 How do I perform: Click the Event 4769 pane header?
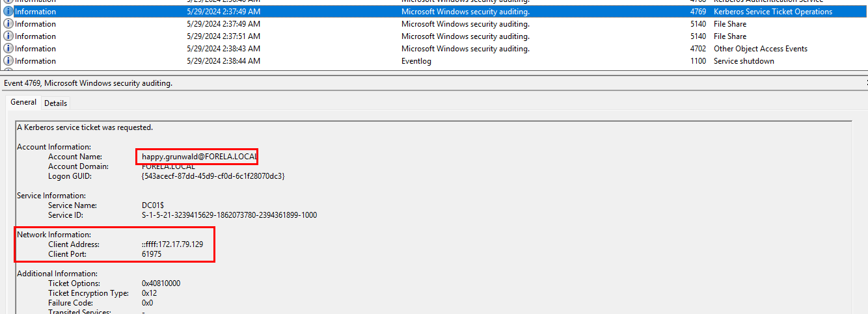[88, 83]
